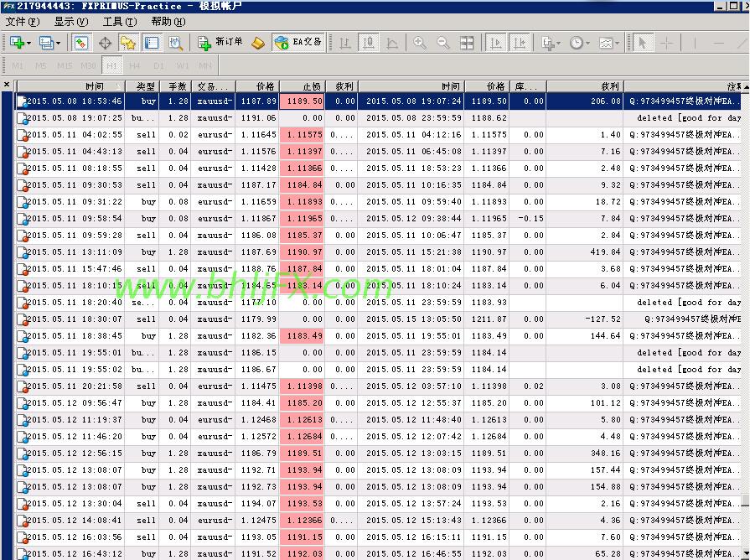Expand the profiles dropdown arrow
The image size is (750, 560).
(x=59, y=44)
